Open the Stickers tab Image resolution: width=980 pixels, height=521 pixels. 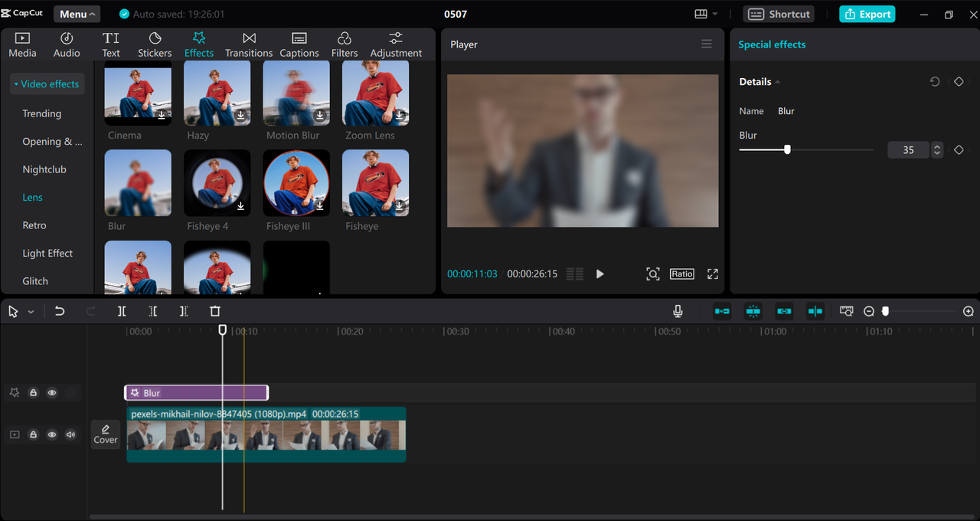155,45
